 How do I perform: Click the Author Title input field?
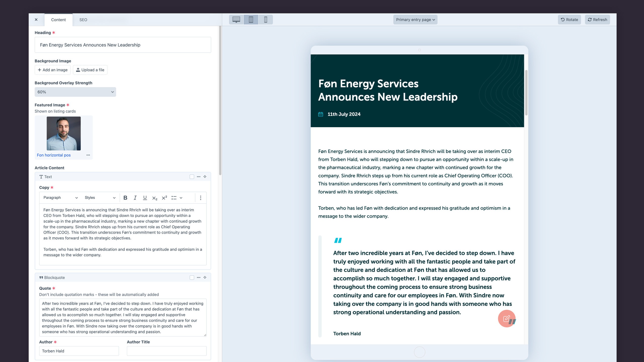(167, 351)
